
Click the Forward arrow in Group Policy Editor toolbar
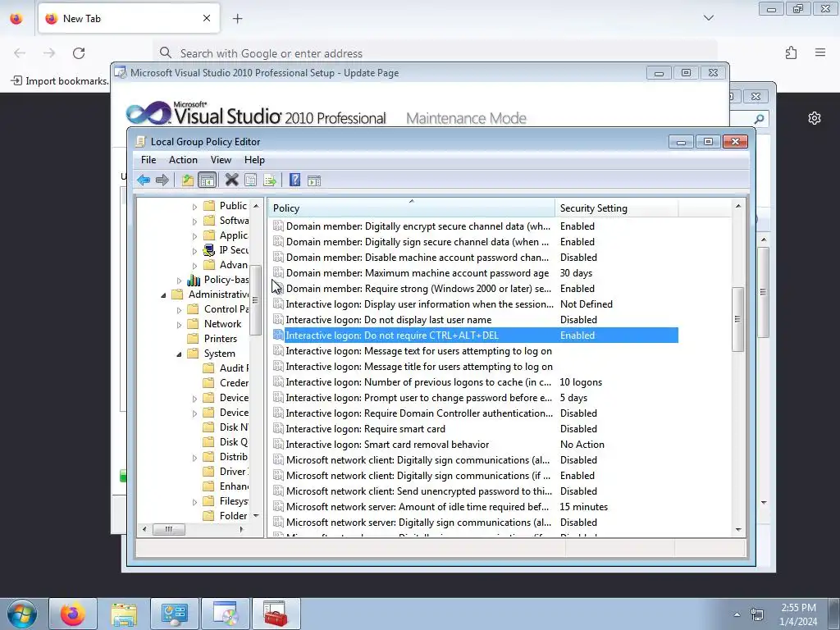[x=162, y=180]
